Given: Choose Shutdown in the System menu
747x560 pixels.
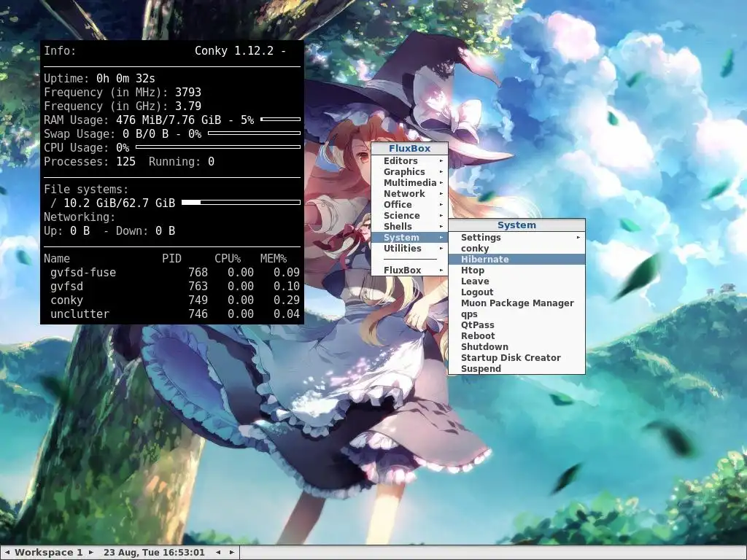Looking at the screenshot, I should 516,346.
